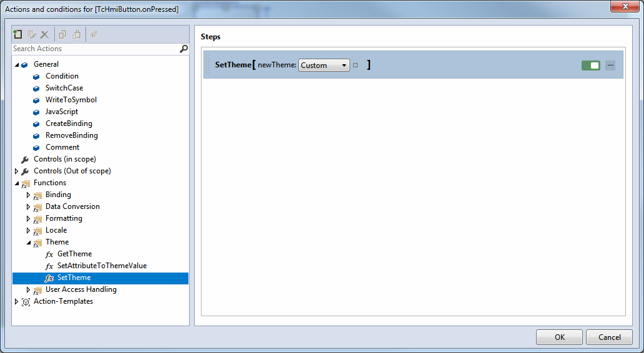Toggle the SetTheme step enable switch
Image resolution: width=644 pixels, height=353 pixels.
[x=591, y=65]
